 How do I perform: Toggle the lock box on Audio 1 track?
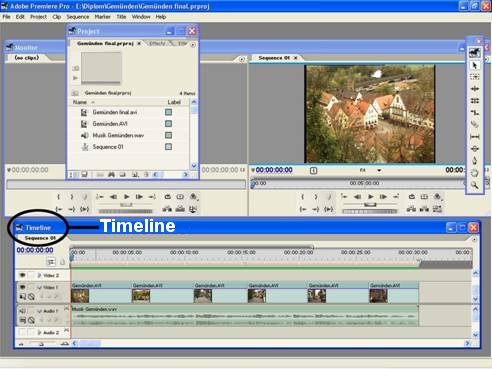(x=31, y=311)
